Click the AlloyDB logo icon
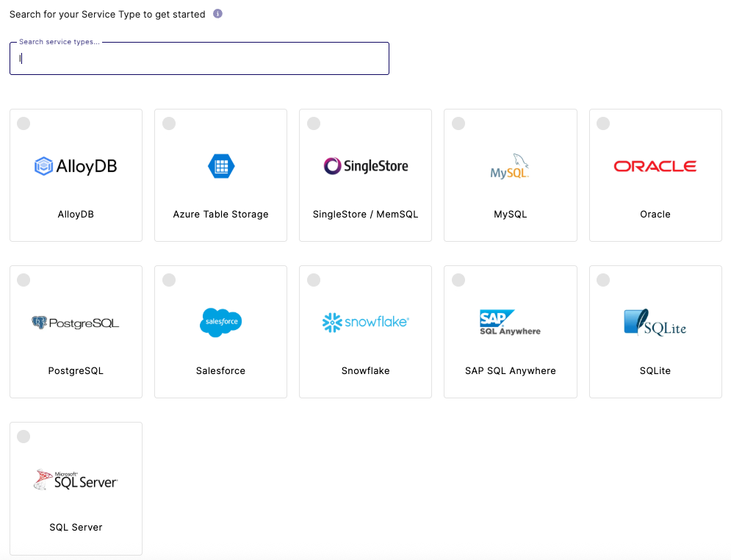Image resolution: width=731 pixels, height=560 pixels. pyautogui.click(x=76, y=166)
